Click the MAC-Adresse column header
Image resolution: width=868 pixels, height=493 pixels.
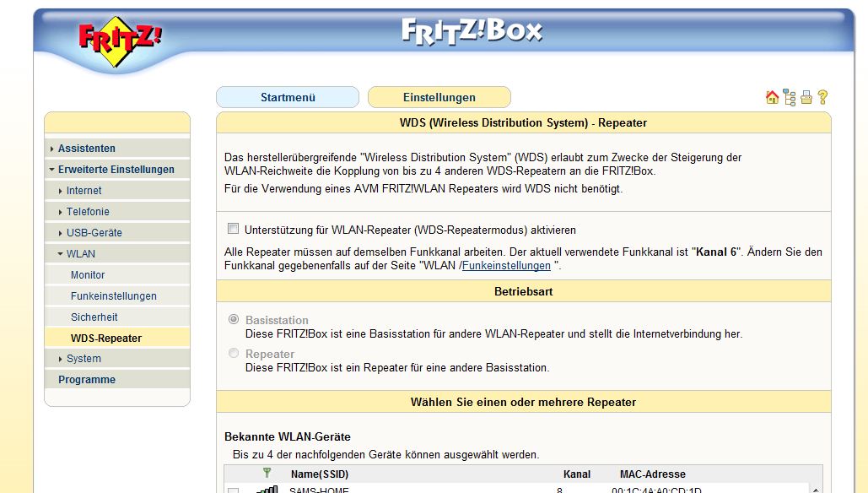click(x=653, y=474)
